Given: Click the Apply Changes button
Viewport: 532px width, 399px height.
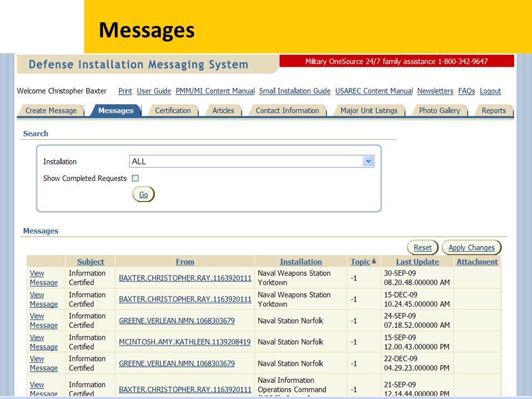Looking at the screenshot, I should 472,248.
